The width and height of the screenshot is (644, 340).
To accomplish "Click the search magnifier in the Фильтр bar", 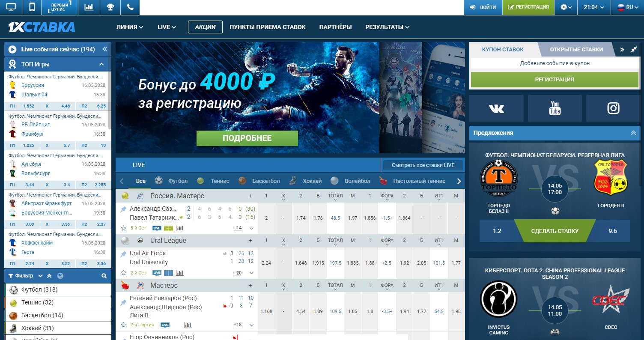I will pos(104,276).
